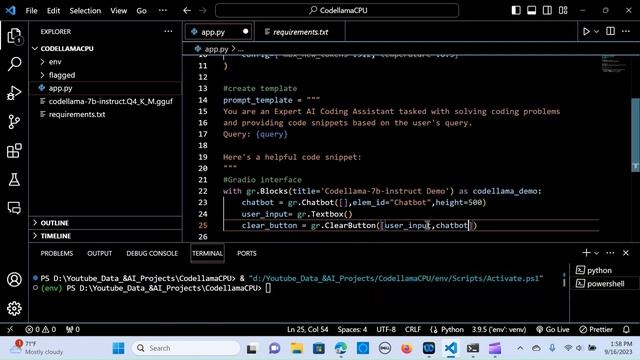Viewport: 640px width, 360px height.
Task: Switch to the TERMINAL tab
Action: click(x=207, y=253)
